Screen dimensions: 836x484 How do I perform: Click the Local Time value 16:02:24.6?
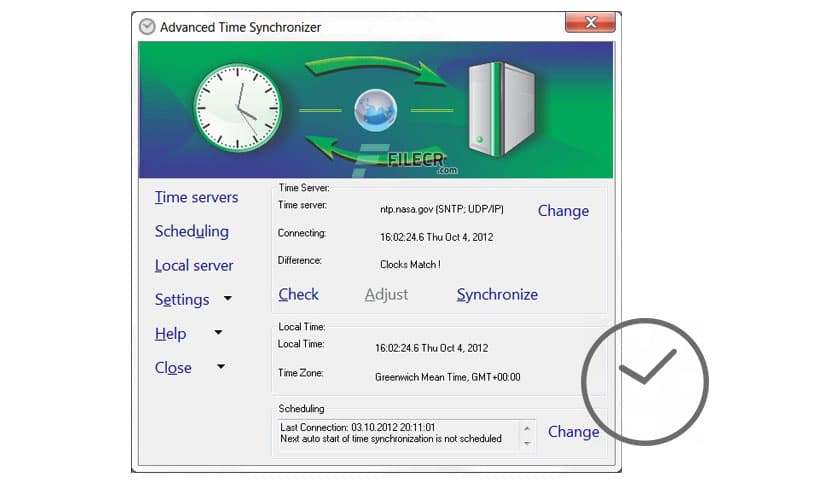(431, 348)
